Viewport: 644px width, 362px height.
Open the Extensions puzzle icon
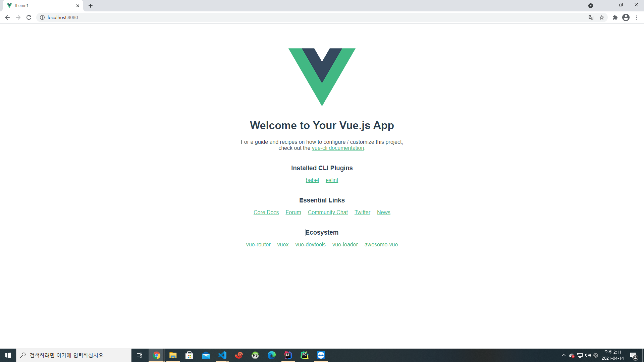(615, 17)
